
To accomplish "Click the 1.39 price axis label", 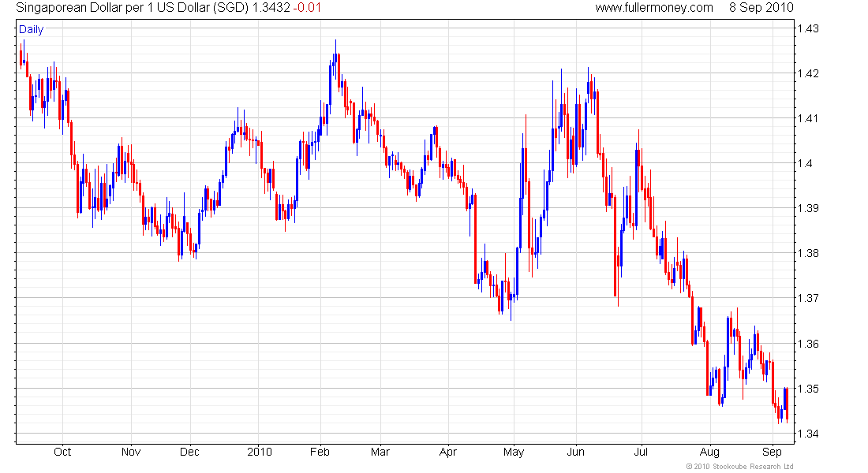I will (x=808, y=208).
